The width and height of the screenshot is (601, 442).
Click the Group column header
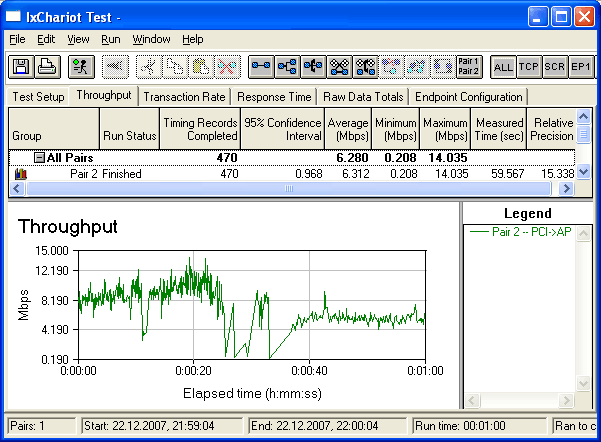tap(54, 129)
